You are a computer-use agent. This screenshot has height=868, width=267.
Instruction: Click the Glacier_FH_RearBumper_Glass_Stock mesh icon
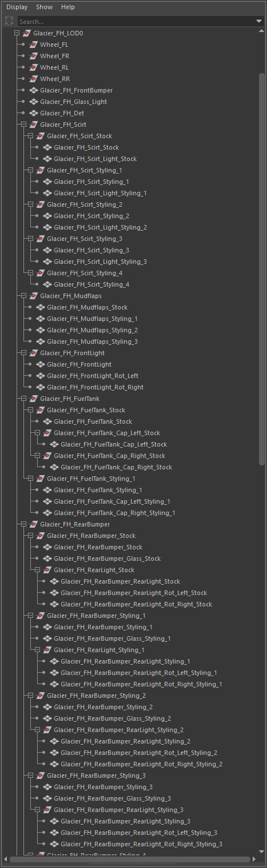click(x=47, y=558)
